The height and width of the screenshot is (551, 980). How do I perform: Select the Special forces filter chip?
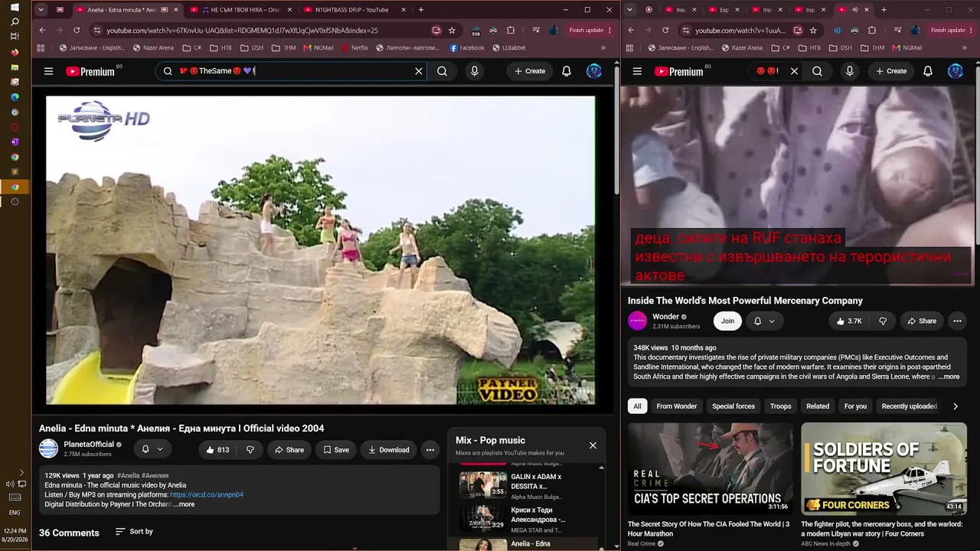[x=733, y=406]
